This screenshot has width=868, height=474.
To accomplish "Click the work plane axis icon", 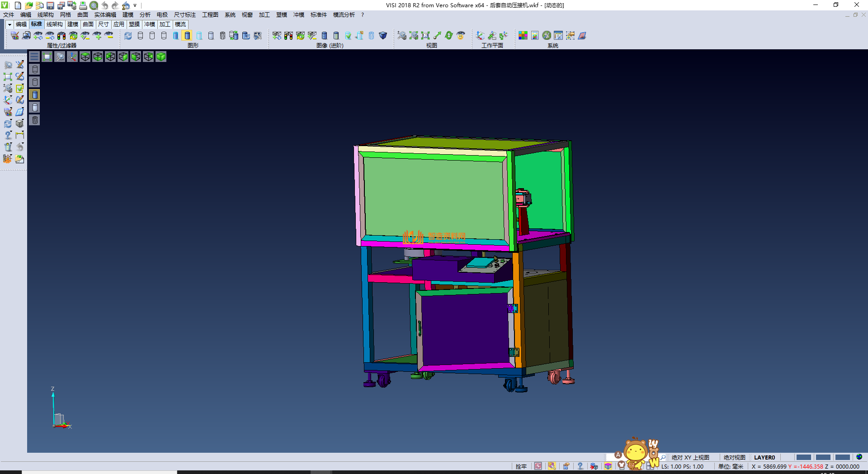I will 480,35.
